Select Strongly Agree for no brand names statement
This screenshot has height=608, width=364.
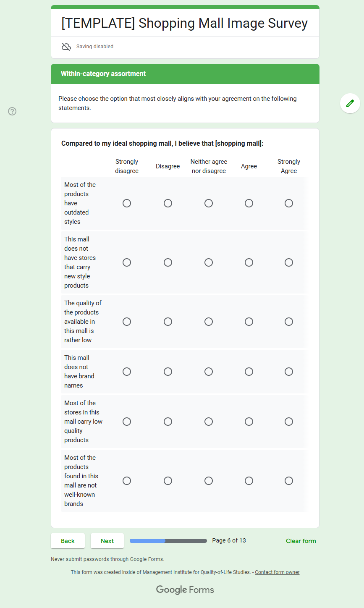click(x=289, y=372)
